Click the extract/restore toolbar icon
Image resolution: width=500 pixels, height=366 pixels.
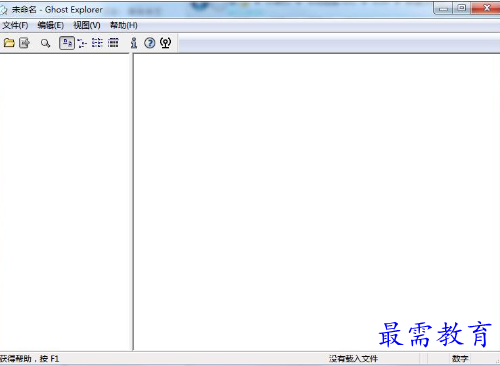tap(25, 43)
